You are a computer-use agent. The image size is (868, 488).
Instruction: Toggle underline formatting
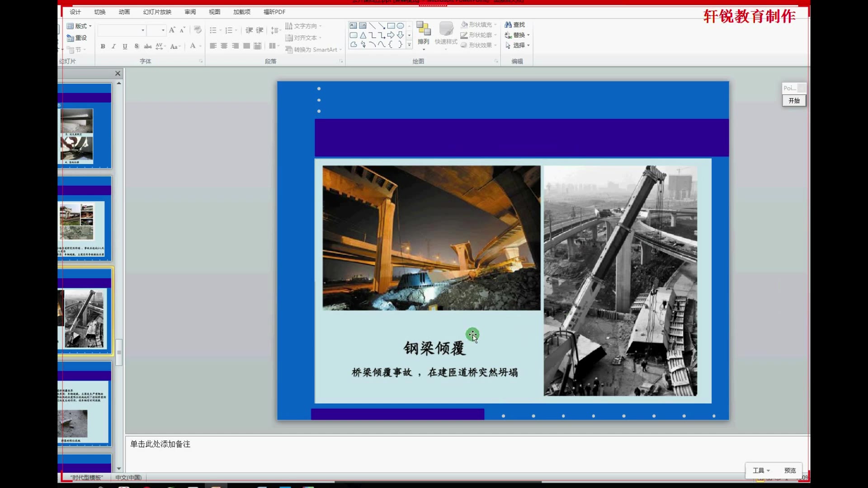pos(125,46)
